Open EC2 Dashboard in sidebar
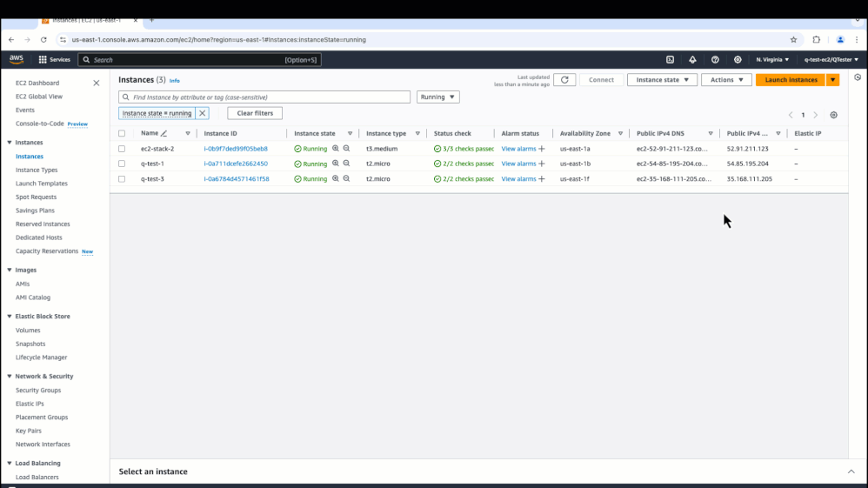Screen dimensions: 868x488 coord(37,84)
